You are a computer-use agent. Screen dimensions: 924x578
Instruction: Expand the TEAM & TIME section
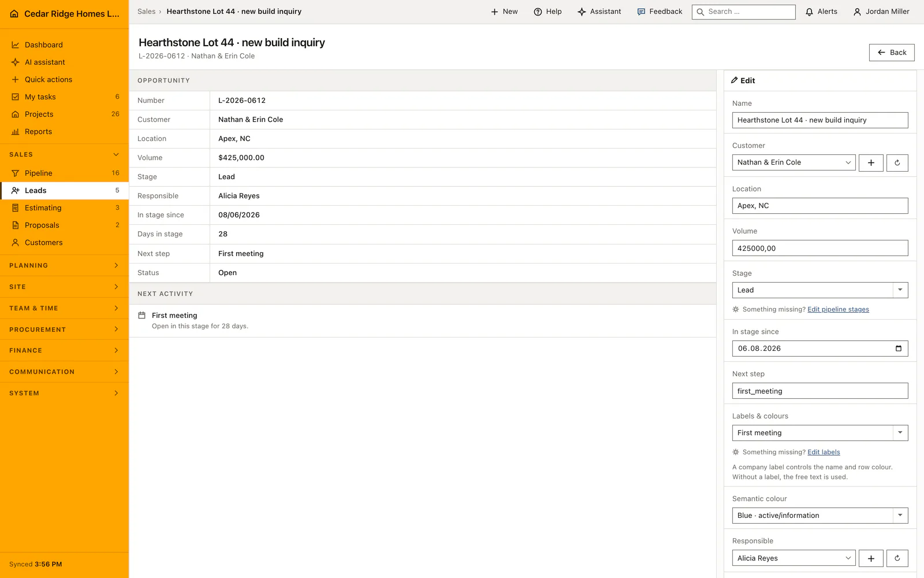point(64,308)
